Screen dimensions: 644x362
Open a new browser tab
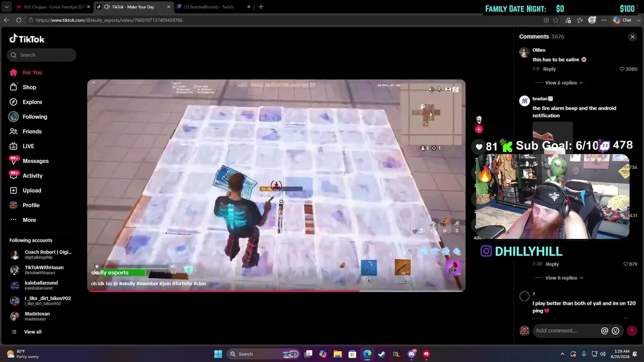point(261,7)
